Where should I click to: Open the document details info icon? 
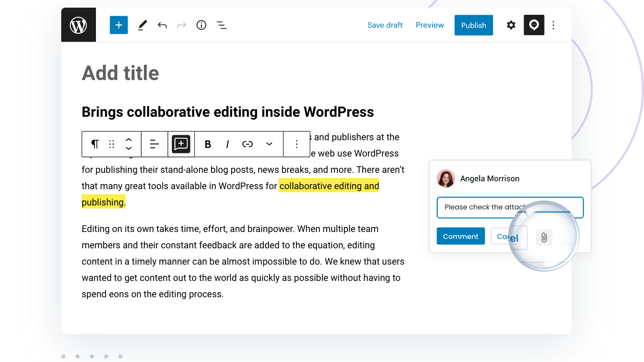tap(202, 25)
